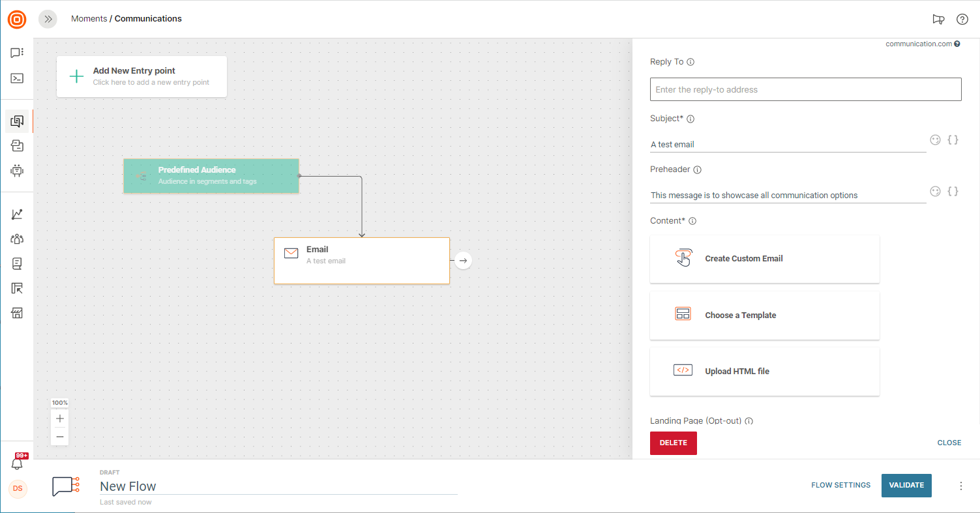Viewport: 980px width, 513px height.
Task: Click the Email element's arrow connector
Action: pyautogui.click(x=463, y=261)
